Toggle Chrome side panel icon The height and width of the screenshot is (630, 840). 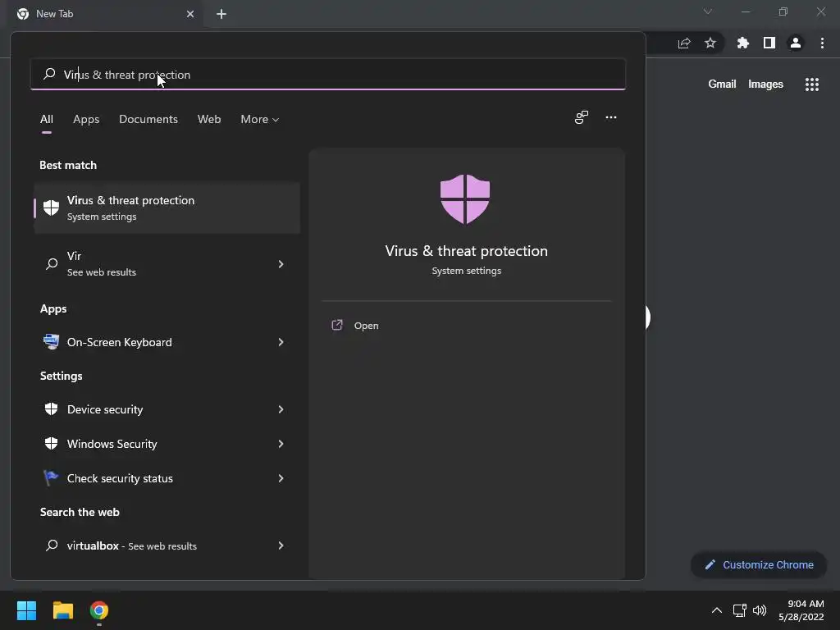click(x=769, y=43)
